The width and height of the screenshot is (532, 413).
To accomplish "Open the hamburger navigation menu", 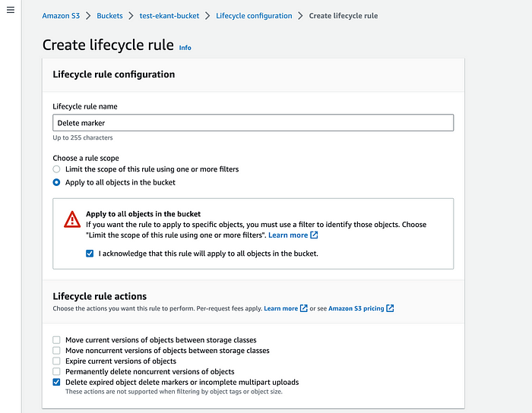I will (11, 10).
